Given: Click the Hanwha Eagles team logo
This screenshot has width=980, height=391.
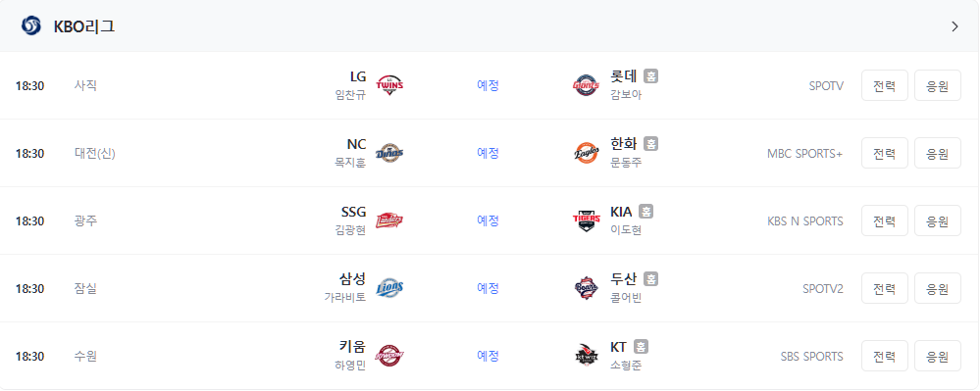Looking at the screenshot, I should click(586, 153).
